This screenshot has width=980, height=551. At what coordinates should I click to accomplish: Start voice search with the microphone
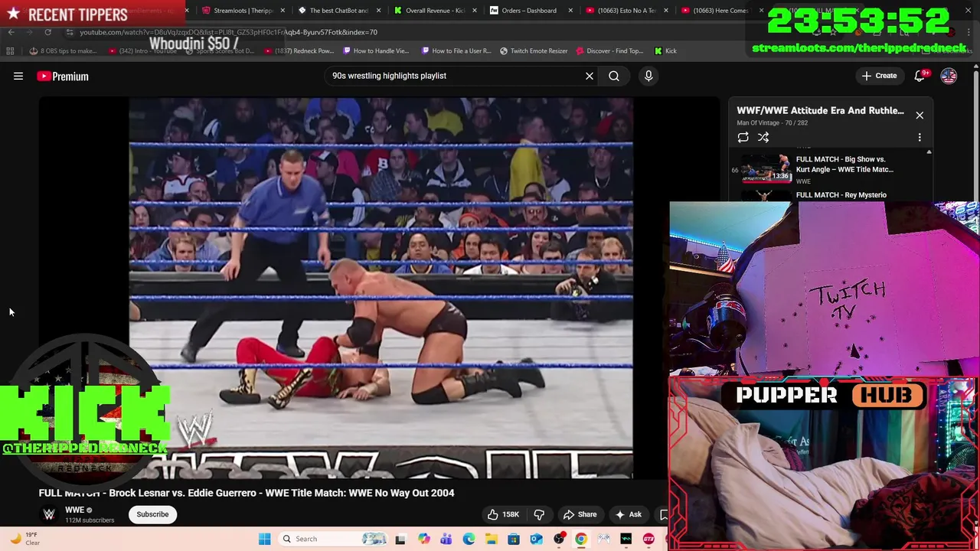point(648,76)
